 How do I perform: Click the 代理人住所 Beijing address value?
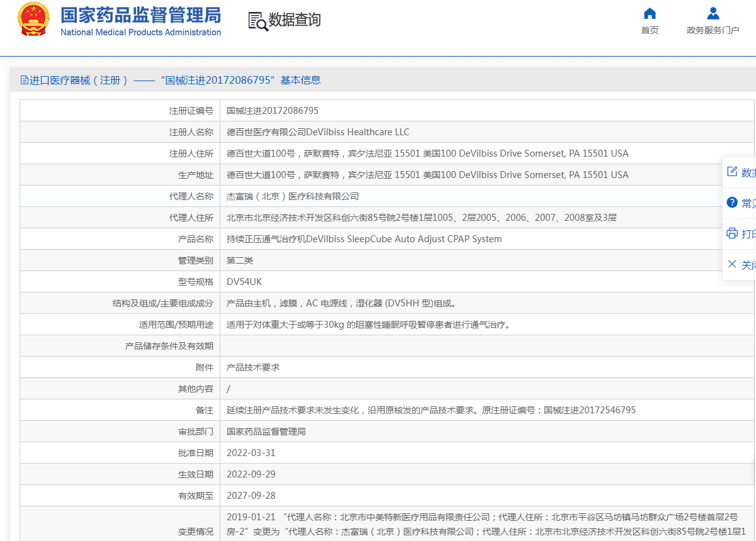pos(421,218)
